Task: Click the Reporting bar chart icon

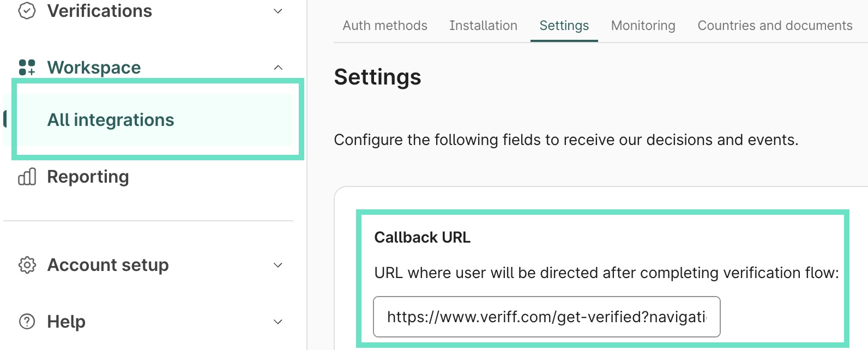Action: point(27,177)
